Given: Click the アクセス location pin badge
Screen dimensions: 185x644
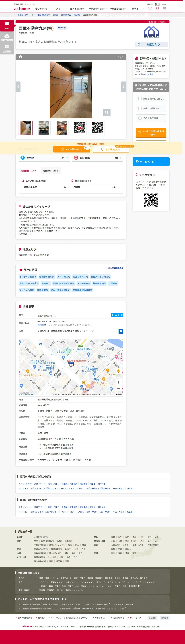Looking at the screenshot, I should point(62,28).
